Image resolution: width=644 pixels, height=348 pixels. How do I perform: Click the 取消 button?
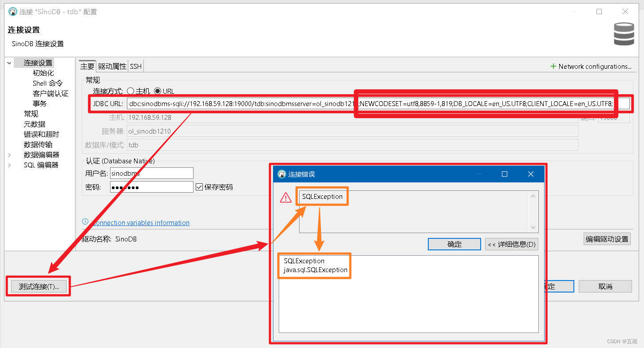[x=605, y=286]
